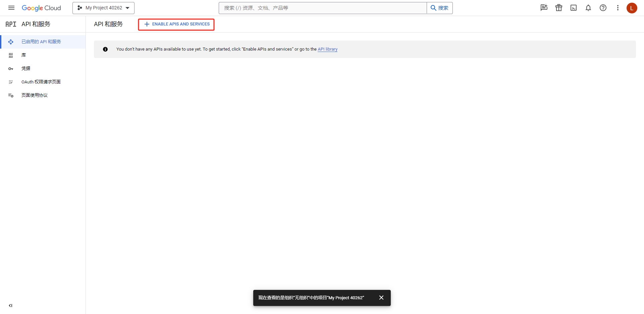Click the toast message mentioning My Project 40262
644x314 pixels.
pyautogui.click(x=311, y=298)
